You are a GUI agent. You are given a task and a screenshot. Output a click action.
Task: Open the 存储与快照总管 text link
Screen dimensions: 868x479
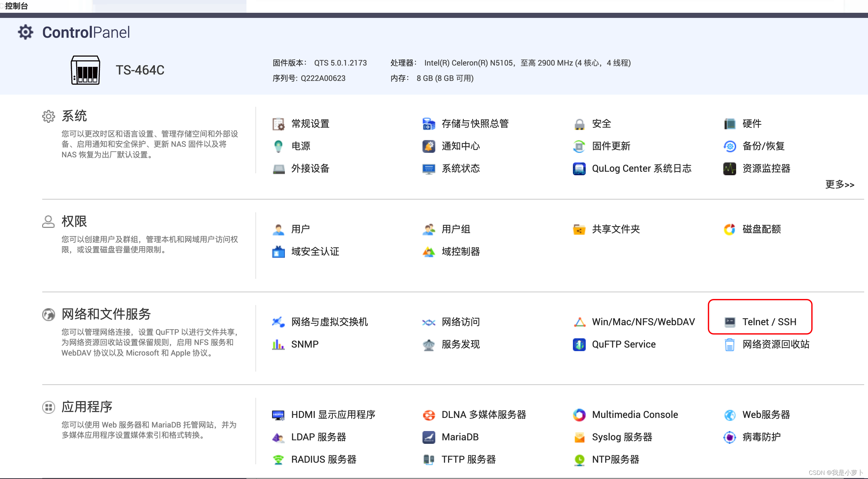(x=475, y=124)
